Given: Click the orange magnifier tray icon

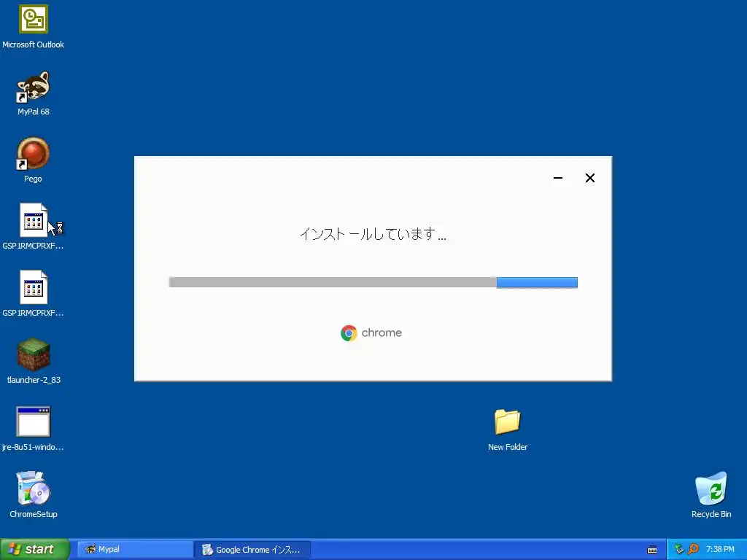Looking at the screenshot, I should 693,549.
